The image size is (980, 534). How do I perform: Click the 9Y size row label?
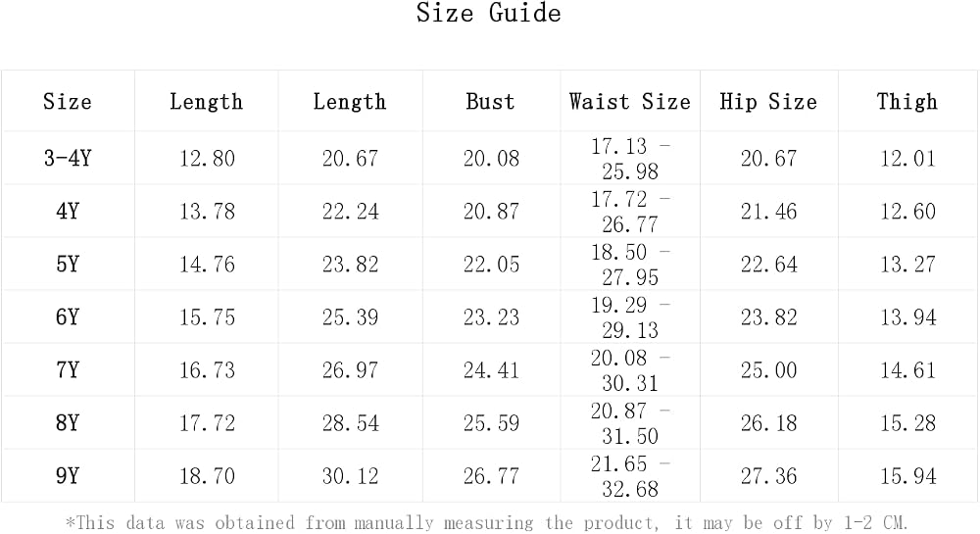[68, 476]
